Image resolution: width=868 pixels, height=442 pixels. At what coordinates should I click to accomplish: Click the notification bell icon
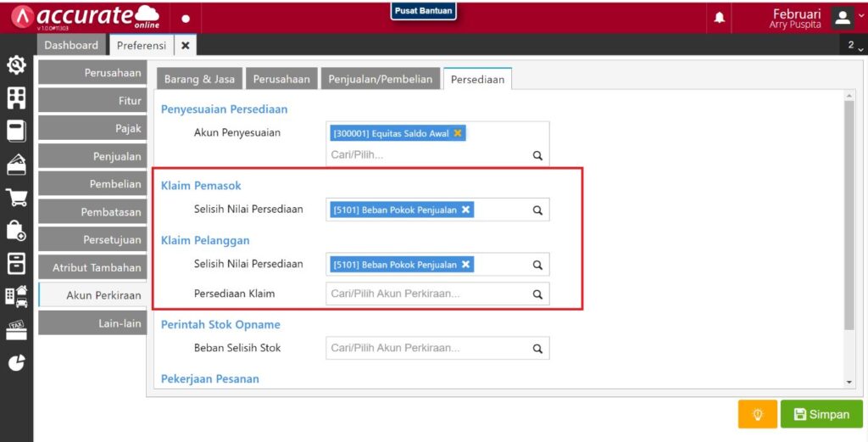point(719,18)
